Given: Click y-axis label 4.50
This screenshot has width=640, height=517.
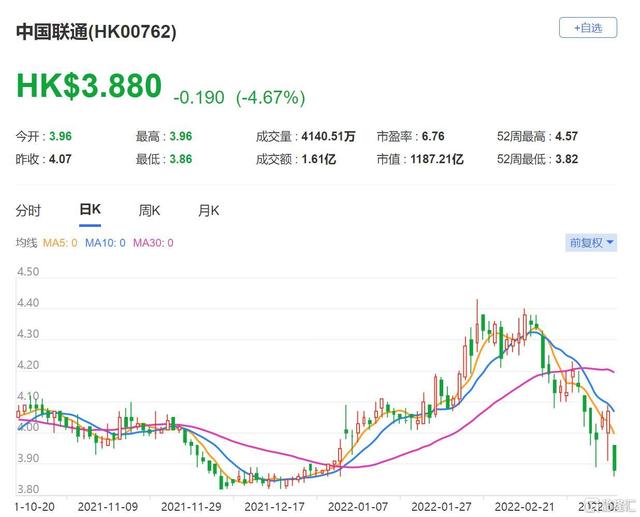Looking at the screenshot, I should pyautogui.click(x=28, y=272).
